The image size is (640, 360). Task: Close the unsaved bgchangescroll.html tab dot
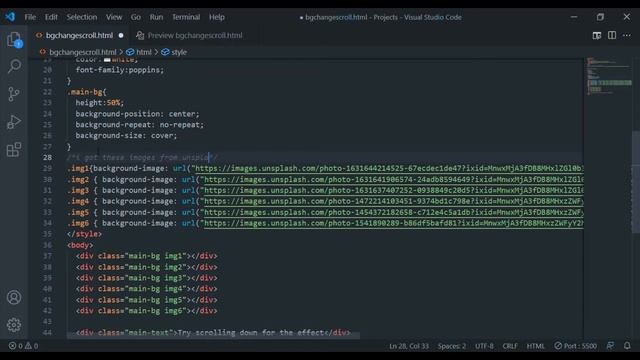pyautogui.click(x=121, y=36)
